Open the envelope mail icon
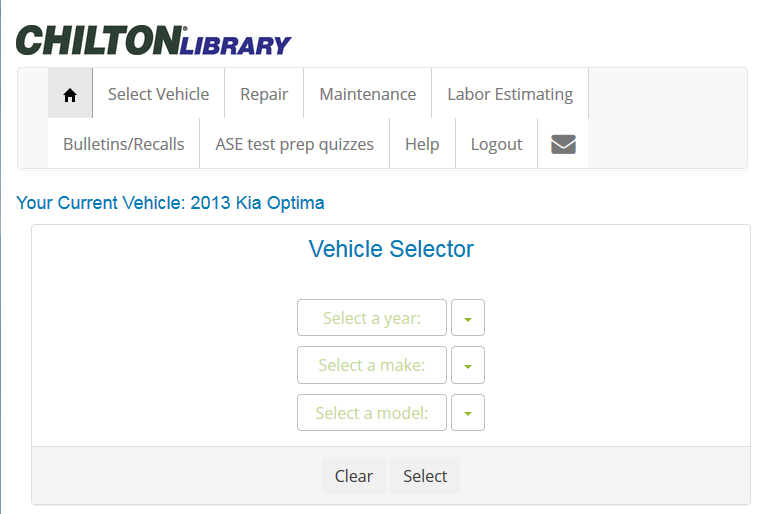 563,144
